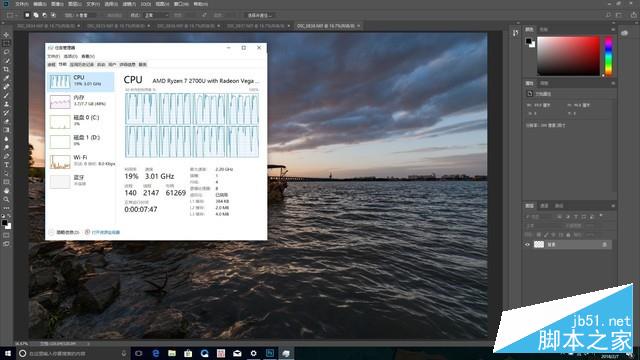Viewport: 640px width, 360px height.
Task: Select the Hand tool
Action: click(x=6, y=191)
